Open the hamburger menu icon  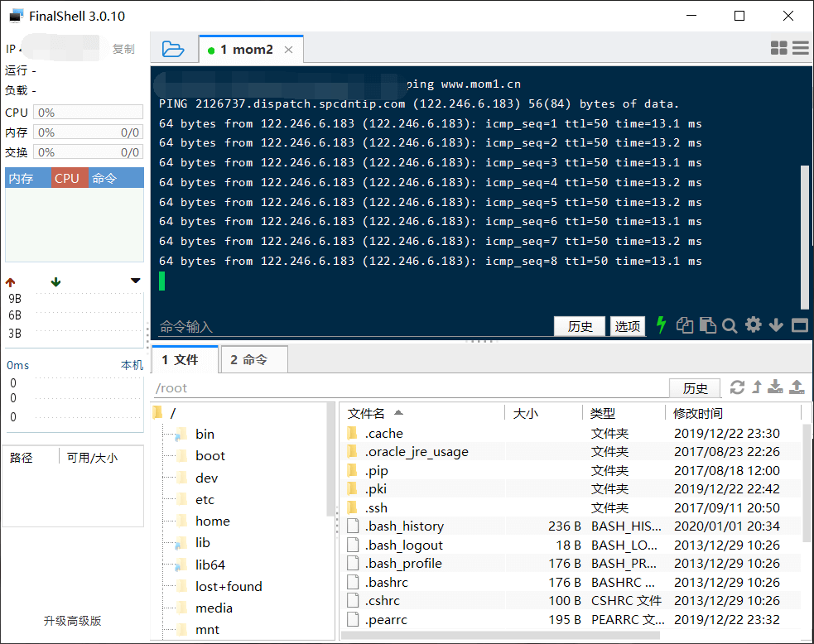pos(801,48)
